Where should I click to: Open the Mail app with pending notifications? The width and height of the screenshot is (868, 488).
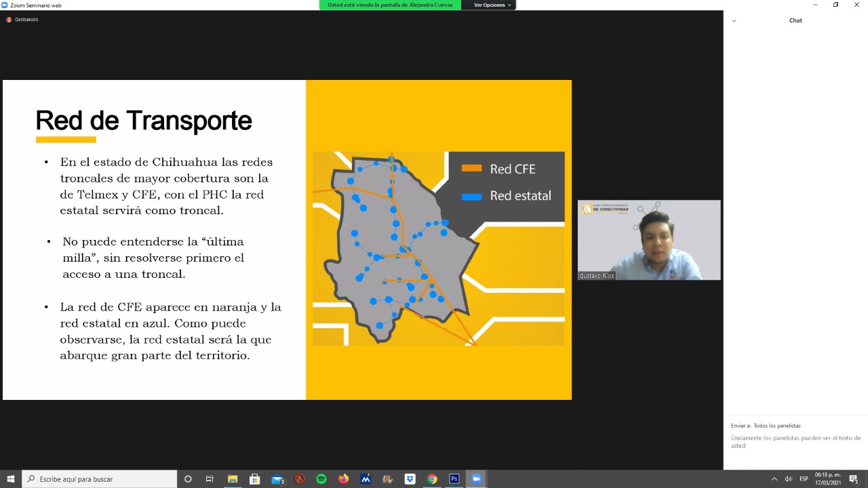(277, 479)
